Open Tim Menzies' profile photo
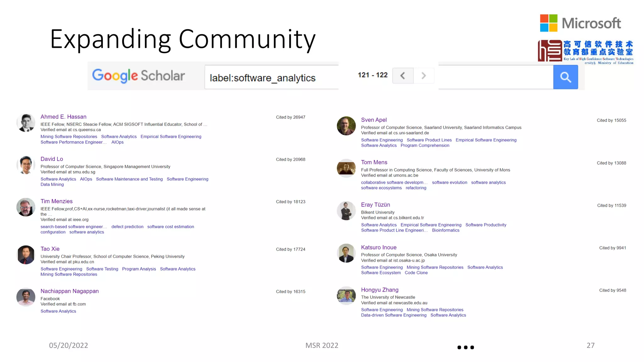Viewport: 644px width, 362px height. (26, 207)
